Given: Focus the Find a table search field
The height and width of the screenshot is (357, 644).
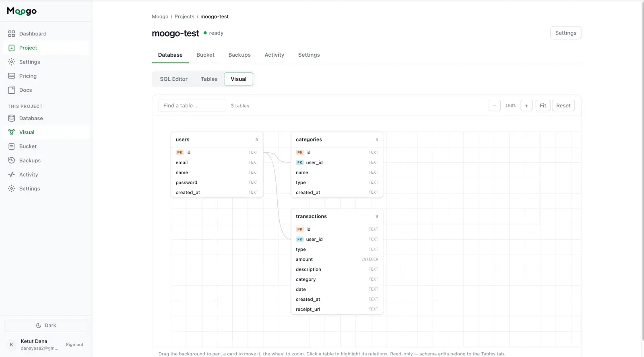Looking at the screenshot, I should [192, 106].
